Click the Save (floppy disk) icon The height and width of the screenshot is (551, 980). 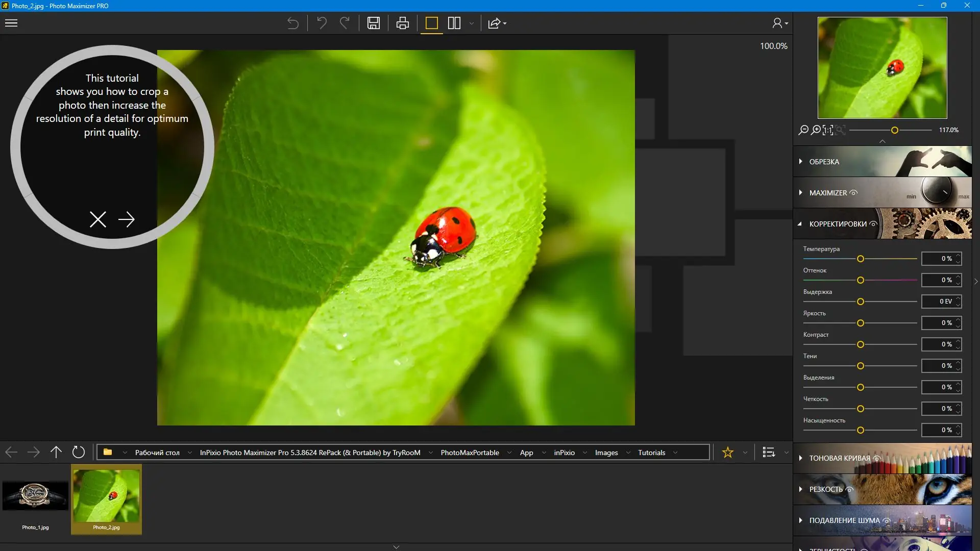374,23
